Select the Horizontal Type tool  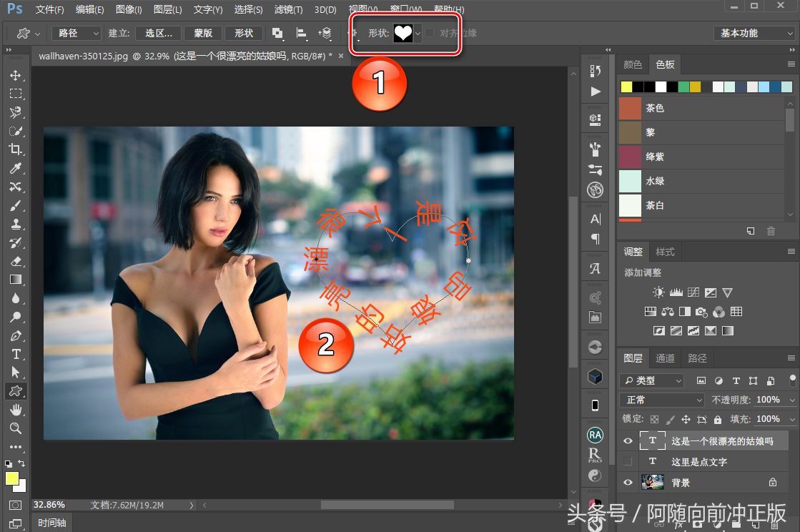click(x=16, y=354)
